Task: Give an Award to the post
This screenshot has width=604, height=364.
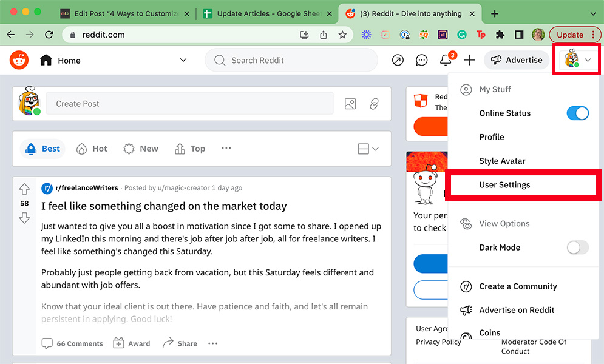Action: click(x=131, y=343)
